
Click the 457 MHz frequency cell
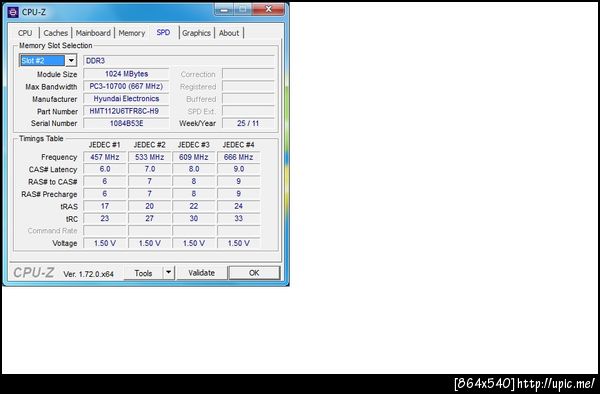coord(104,157)
